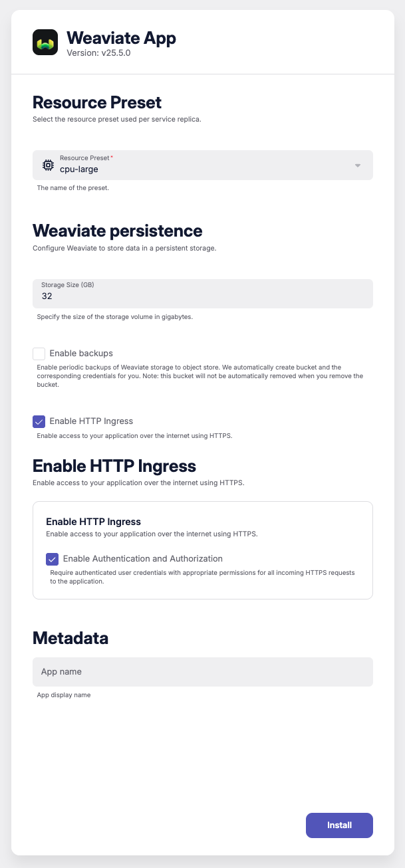Click the Weaviate persistence heading
Screen dimensions: 405x868
pyautogui.click(x=118, y=231)
